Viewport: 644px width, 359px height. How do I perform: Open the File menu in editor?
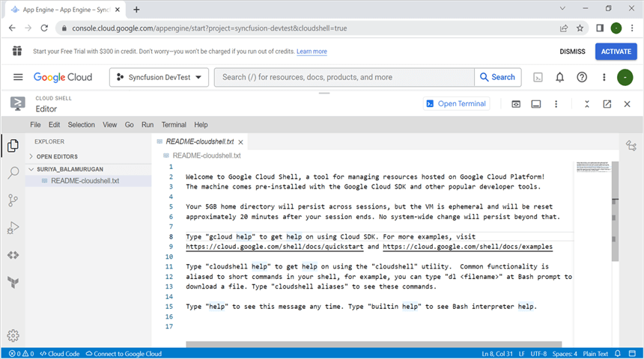pyautogui.click(x=35, y=125)
